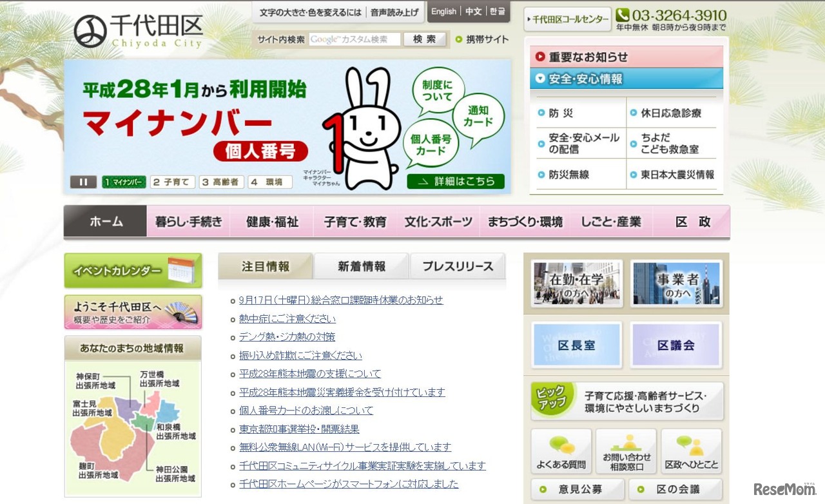Switch to プレスリリース tab
825x504 pixels.
point(457,266)
